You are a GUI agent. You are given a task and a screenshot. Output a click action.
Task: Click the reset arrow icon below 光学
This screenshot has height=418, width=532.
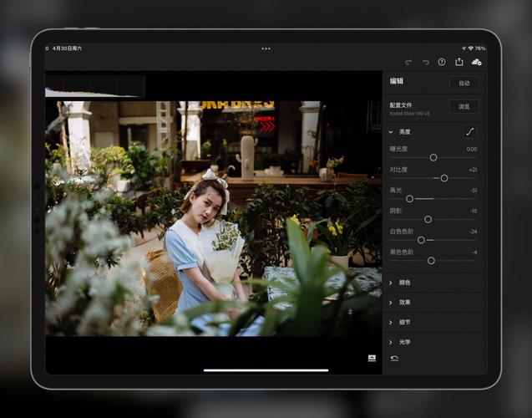(x=394, y=358)
